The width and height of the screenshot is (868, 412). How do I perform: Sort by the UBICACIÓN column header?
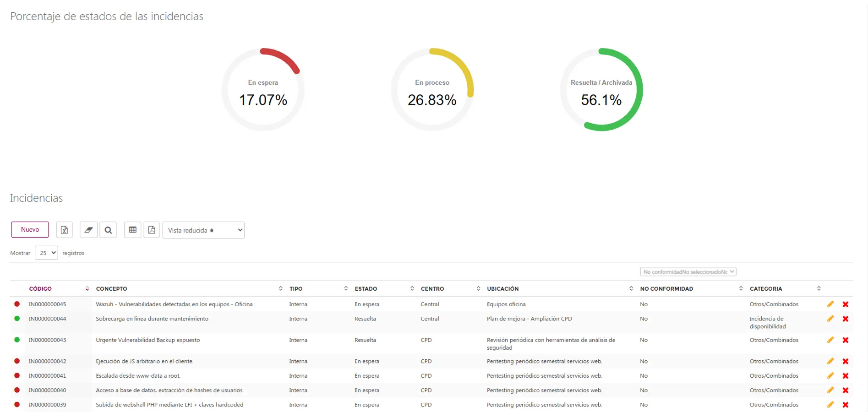point(502,289)
